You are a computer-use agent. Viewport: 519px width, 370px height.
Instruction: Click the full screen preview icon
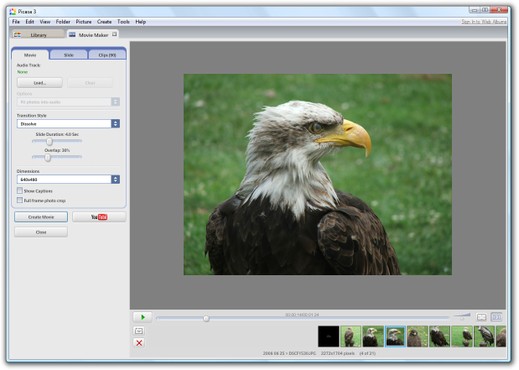481,317
